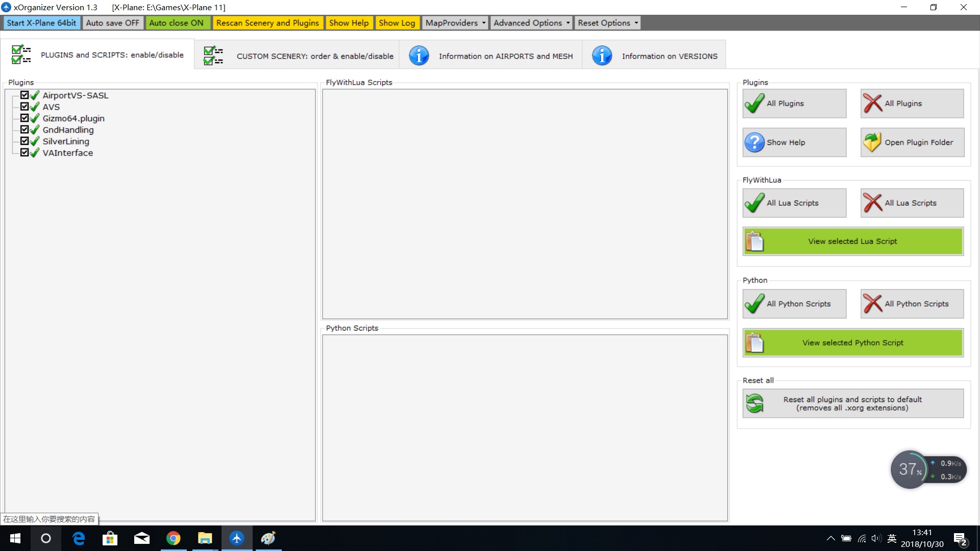Click green checkmark next to VAInterface
The image size is (980, 551).
(x=35, y=153)
